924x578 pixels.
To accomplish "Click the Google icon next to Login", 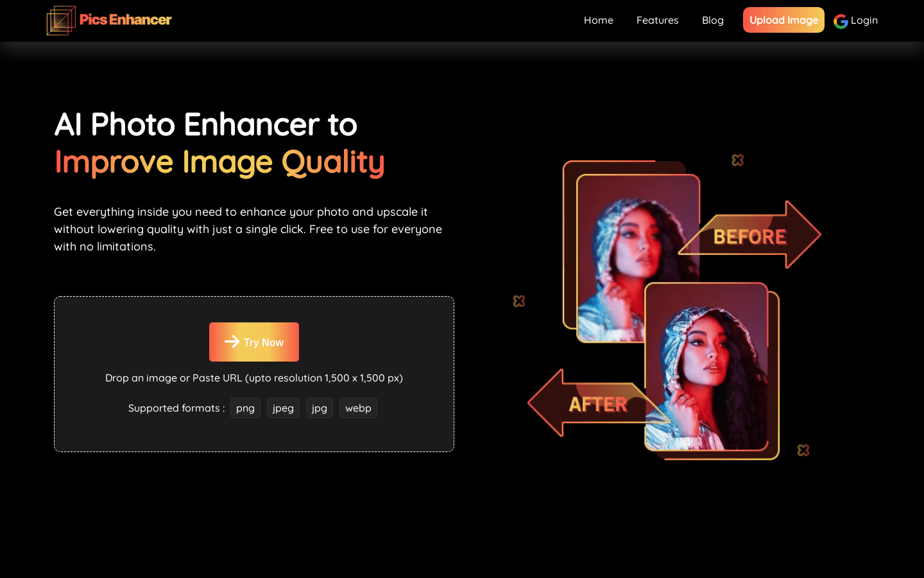I will pyautogui.click(x=841, y=21).
